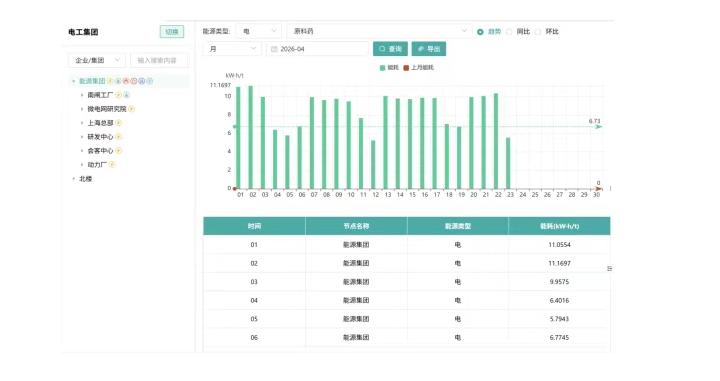Viewport: 720px width, 381px height.
Task: Click electricity icon beside 上海总部
Action: (118, 123)
